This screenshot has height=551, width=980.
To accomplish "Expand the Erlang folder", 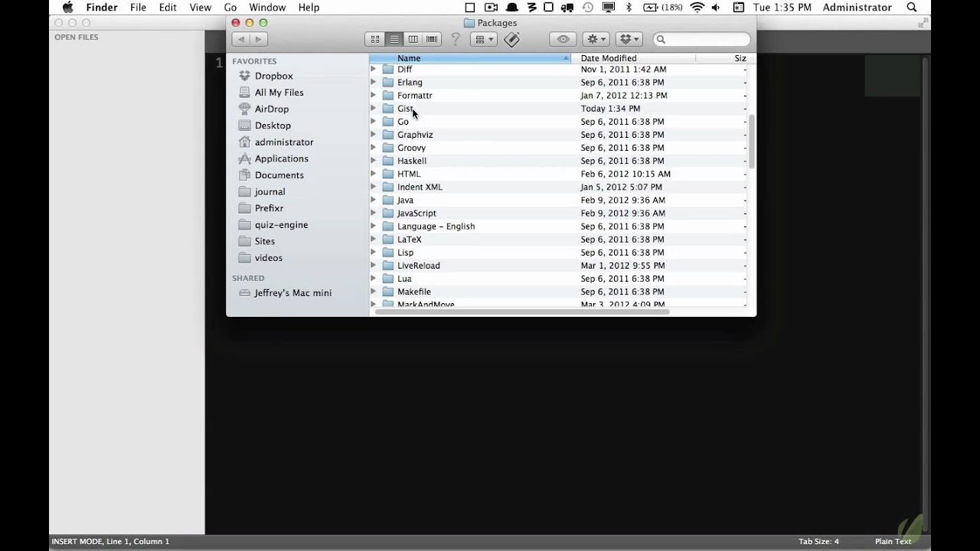I will pyautogui.click(x=374, y=82).
